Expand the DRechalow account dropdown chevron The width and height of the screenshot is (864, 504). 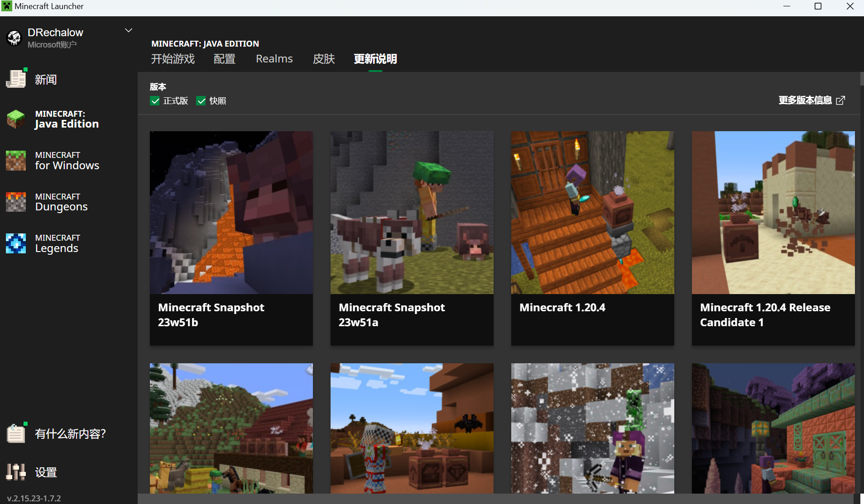tap(129, 30)
